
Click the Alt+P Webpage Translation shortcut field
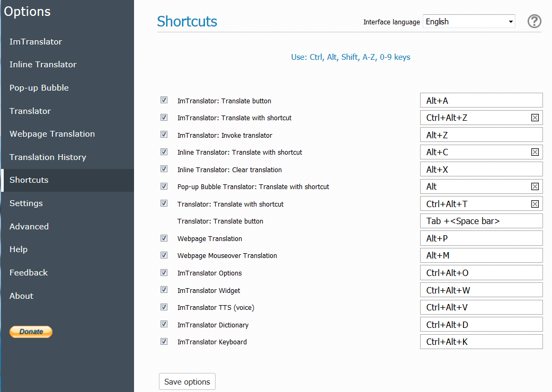point(481,238)
